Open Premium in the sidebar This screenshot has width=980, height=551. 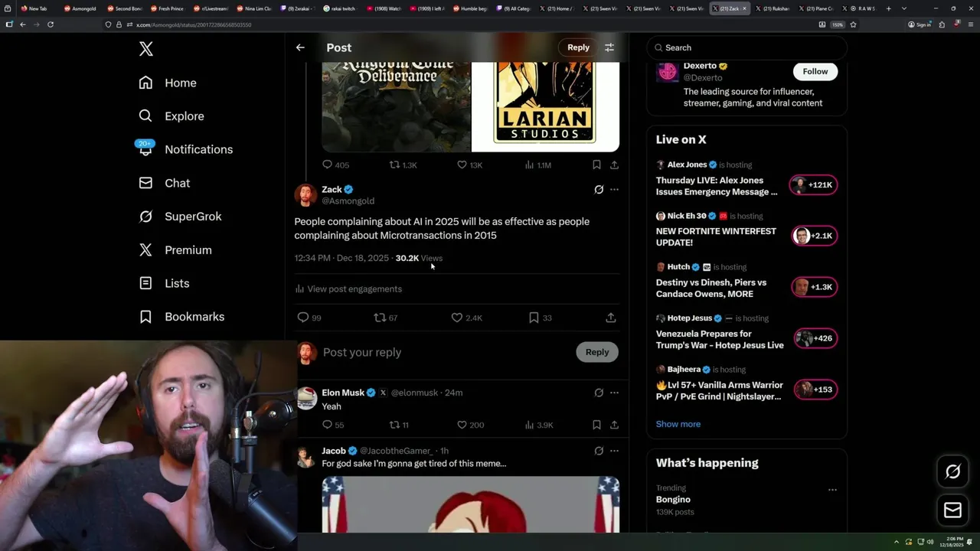[x=175, y=249]
